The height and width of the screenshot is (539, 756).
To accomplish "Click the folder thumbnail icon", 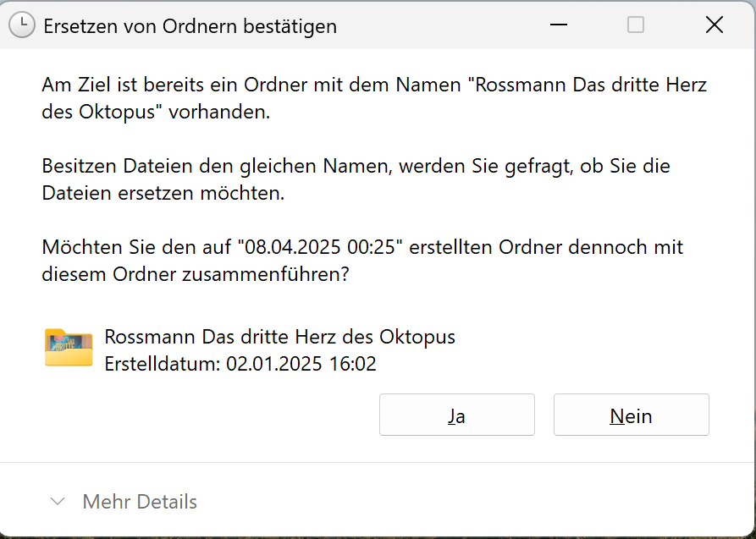I will pos(69,349).
